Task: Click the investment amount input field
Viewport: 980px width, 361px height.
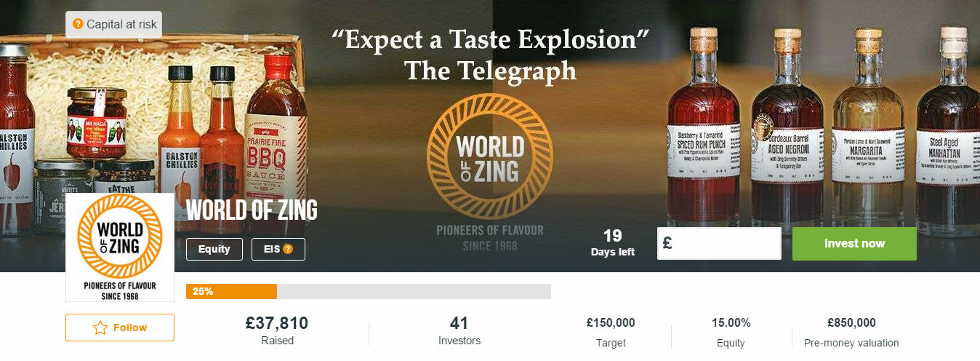Action: [x=719, y=243]
